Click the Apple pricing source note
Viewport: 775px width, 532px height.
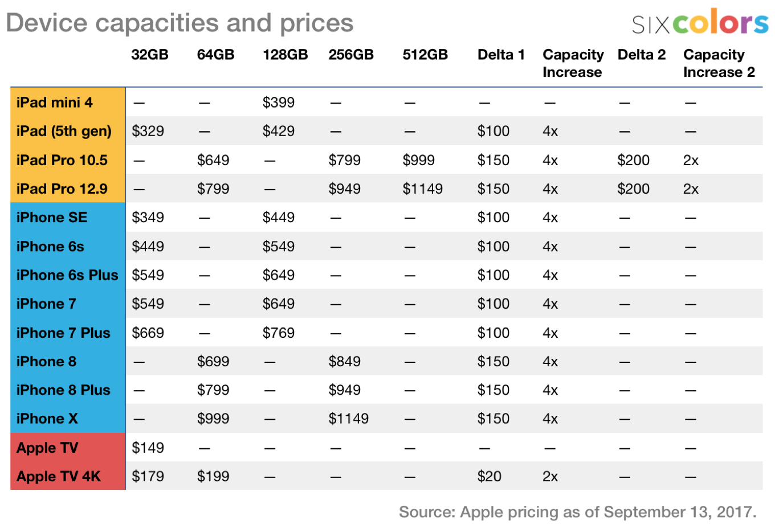pos(577,512)
